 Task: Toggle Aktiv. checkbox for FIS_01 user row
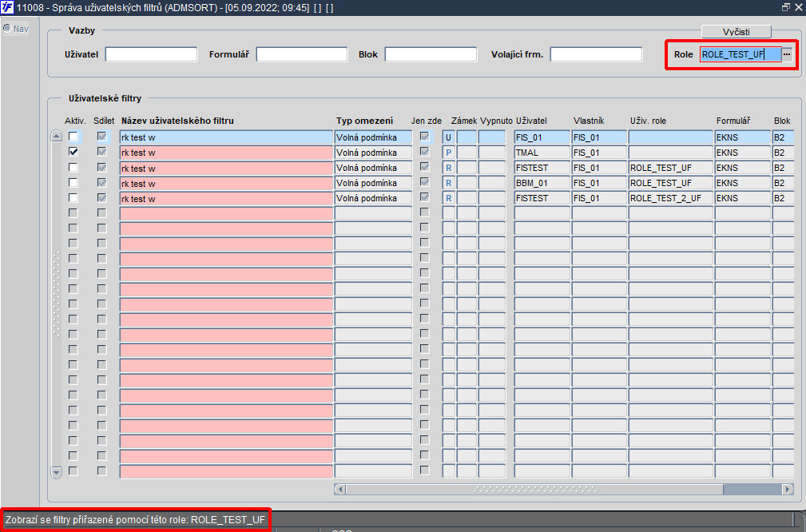coord(73,137)
